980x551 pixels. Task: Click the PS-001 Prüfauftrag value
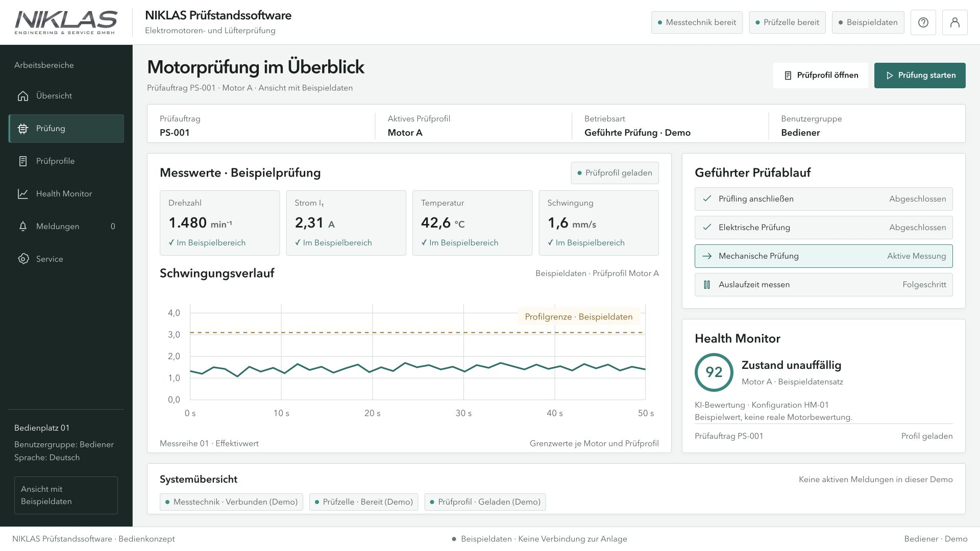point(175,133)
